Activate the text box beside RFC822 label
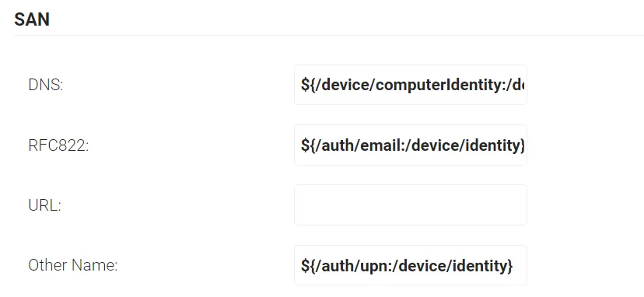Viewport: 644px width, 297px height. [x=411, y=145]
